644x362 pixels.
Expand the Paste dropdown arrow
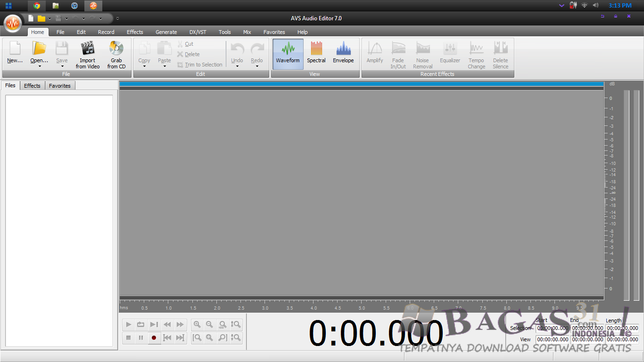[165, 66]
